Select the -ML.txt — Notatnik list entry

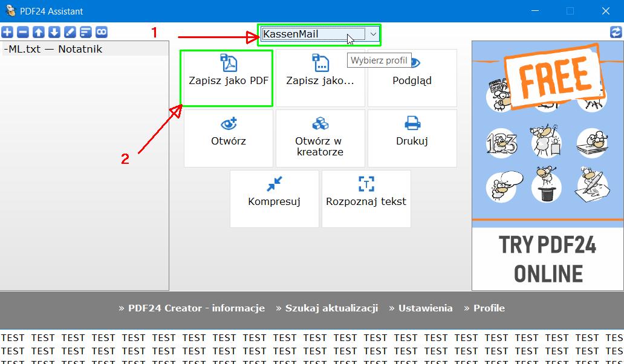(x=85, y=49)
